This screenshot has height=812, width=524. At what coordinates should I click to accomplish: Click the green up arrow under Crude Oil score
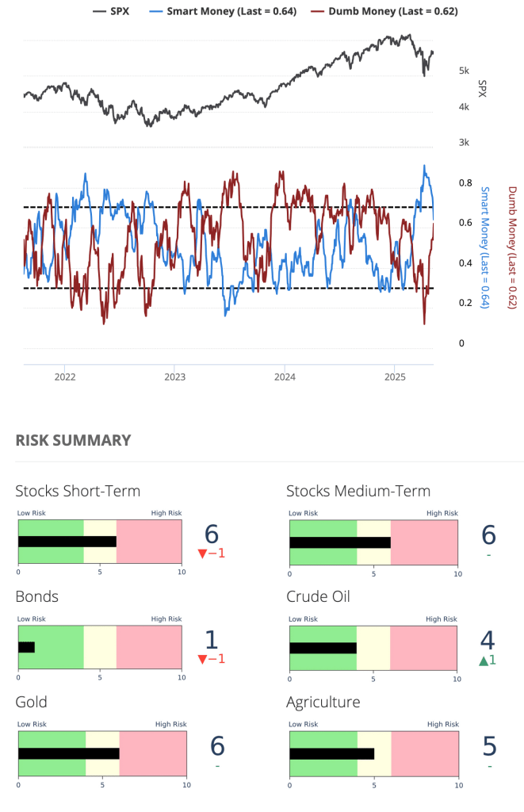click(x=483, y=659)
